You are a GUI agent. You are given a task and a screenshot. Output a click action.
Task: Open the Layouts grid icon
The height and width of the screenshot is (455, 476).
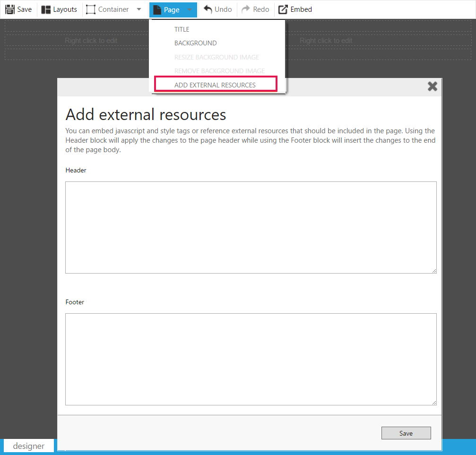46,9
